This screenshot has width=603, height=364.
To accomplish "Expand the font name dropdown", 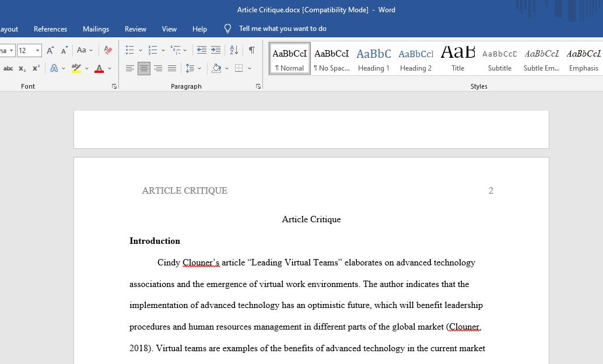I will 12,50.
